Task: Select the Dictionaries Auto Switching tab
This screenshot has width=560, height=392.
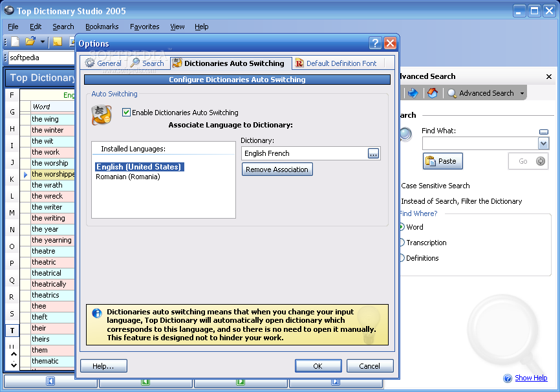Action: (x=231, y=63)
